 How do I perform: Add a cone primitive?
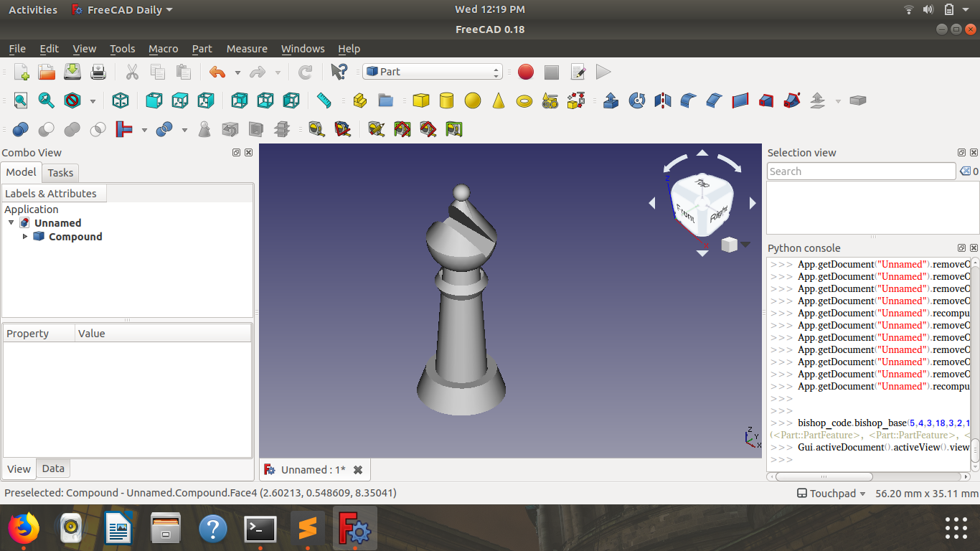[x=499, y=100]
